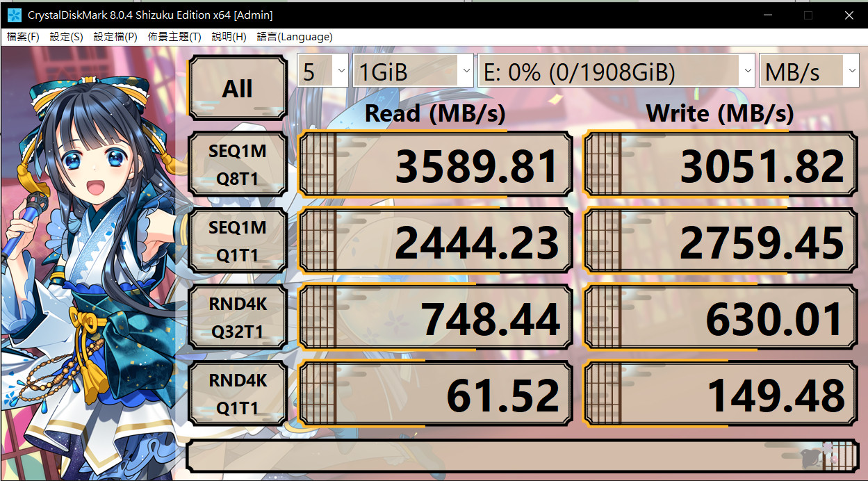Select the 3051.82 write result
Image resolution: width=868 pixels, height=481 pixels.
[720, 165]
